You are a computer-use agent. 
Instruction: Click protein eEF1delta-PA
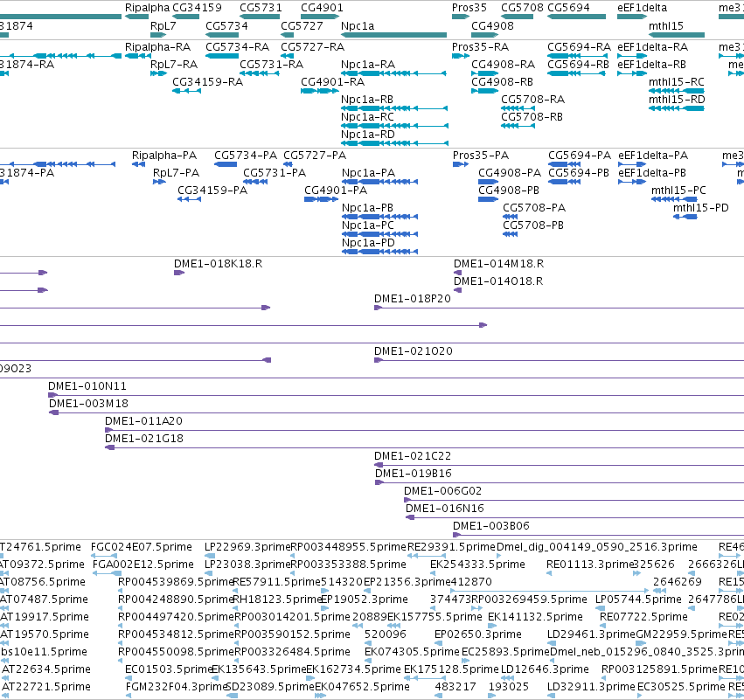(x=653, y=156)
